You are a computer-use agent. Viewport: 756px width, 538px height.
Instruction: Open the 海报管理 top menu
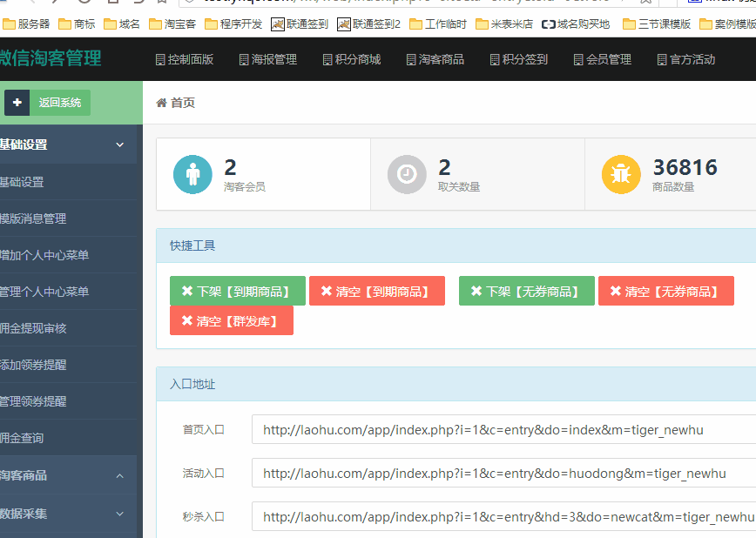coord(267,59)
